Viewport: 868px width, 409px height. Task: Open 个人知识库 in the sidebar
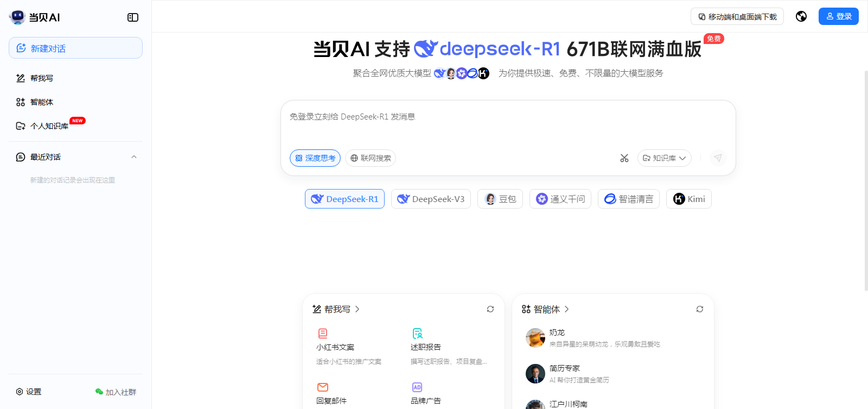(x=49, y=126)
